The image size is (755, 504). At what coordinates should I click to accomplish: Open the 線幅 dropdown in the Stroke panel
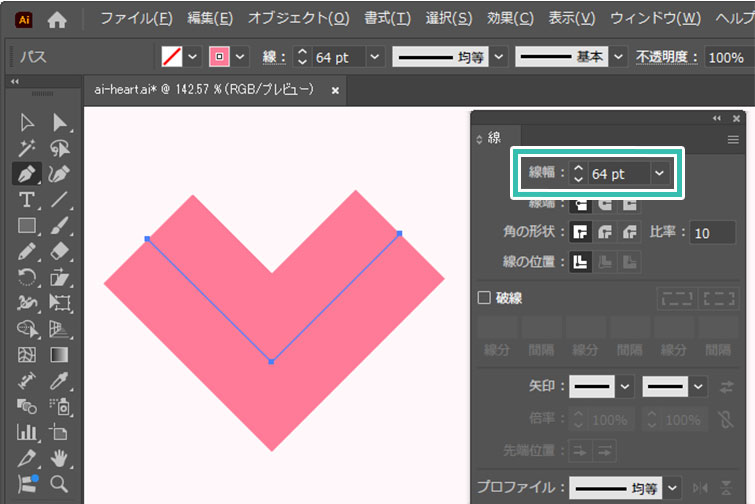click(x=658, y=173)
